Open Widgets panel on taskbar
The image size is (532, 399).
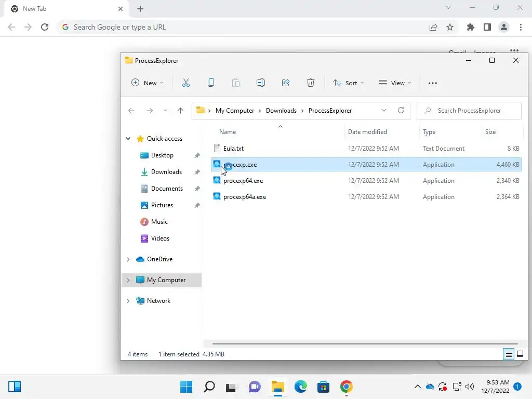point(15,387)
